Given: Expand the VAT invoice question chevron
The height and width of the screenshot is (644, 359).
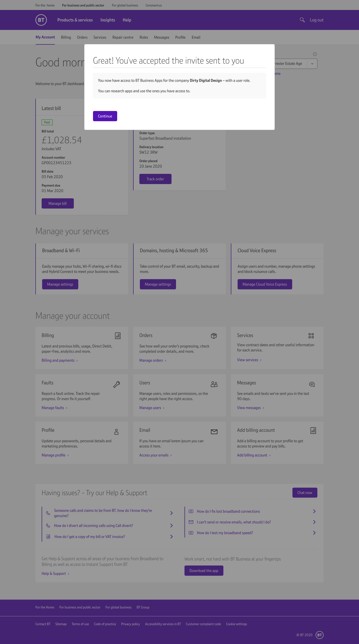Looking at the screenshot, I should pos(171,537).
